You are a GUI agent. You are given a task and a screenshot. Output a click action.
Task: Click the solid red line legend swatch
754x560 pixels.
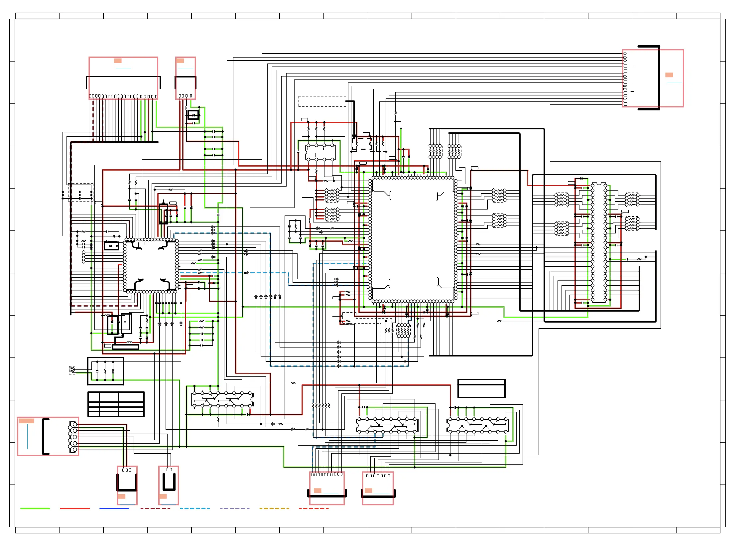click(74, 508)
